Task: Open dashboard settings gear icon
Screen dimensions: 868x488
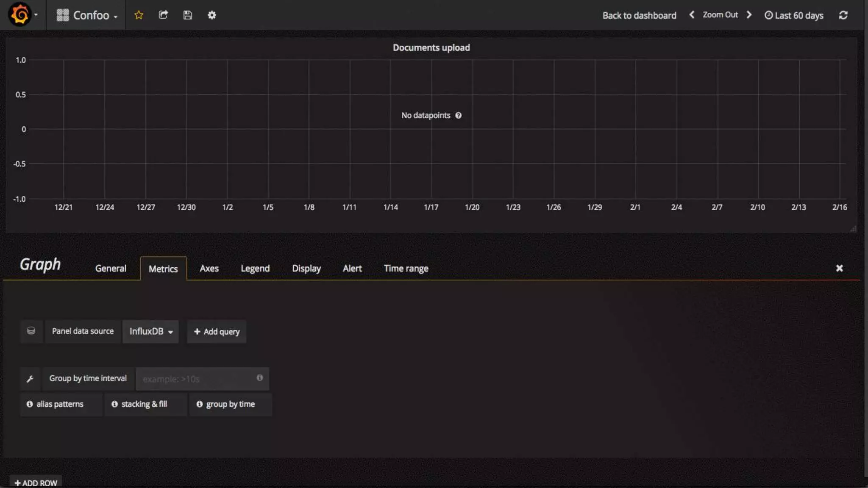Action: click(212, 15)
